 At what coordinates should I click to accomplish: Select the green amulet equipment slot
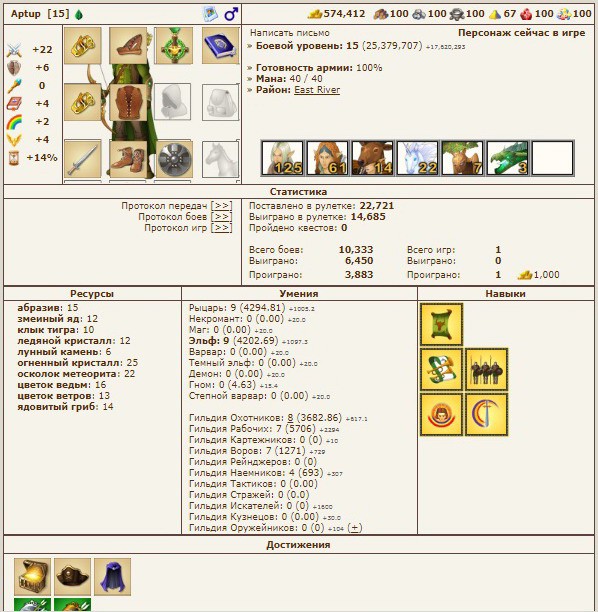(174, 45)
